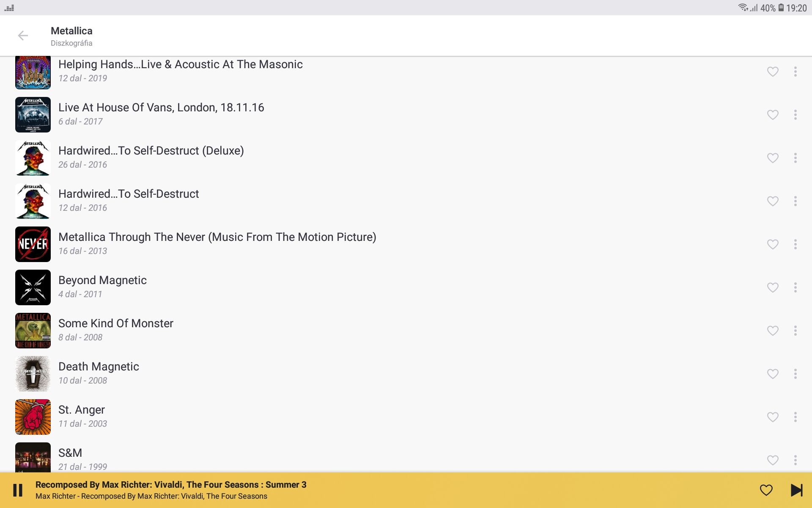Open Death Magnetic coffin cover thumbnail

click(x=33, y=374)
